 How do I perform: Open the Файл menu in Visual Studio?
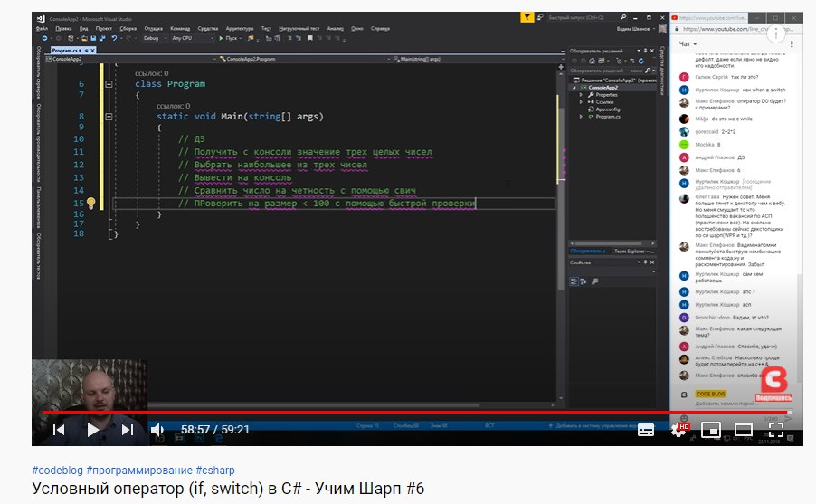(43, 29)
